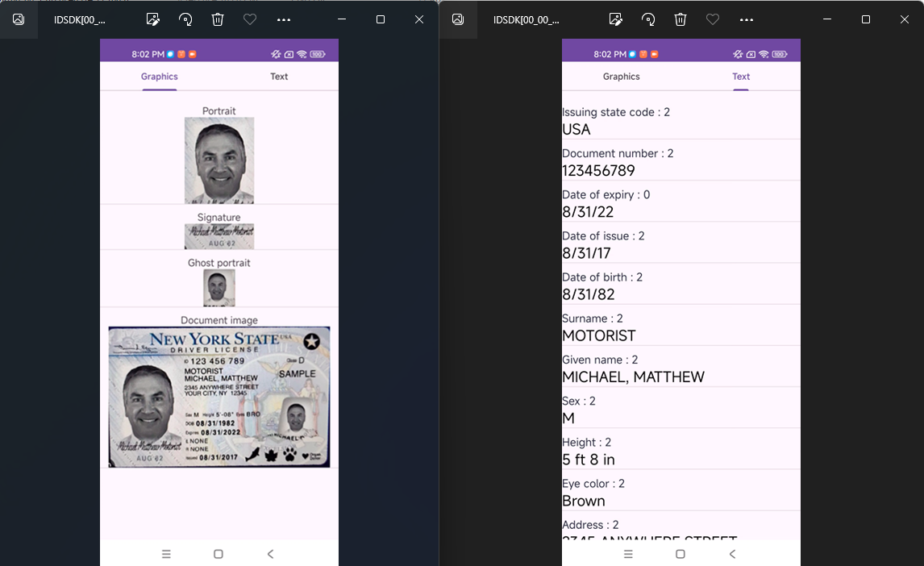Favorite the left image using the heart icon

(249, 19)
